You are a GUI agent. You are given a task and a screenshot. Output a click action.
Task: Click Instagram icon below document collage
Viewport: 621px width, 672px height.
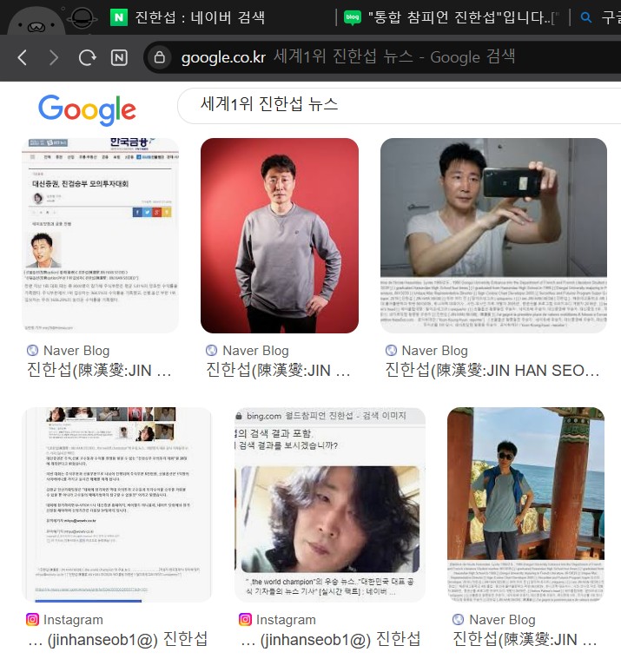point(32,620)
